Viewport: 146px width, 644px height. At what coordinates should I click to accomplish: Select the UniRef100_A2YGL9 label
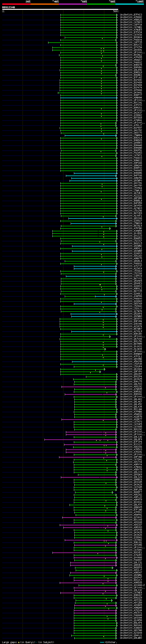[x=131, y=331]
